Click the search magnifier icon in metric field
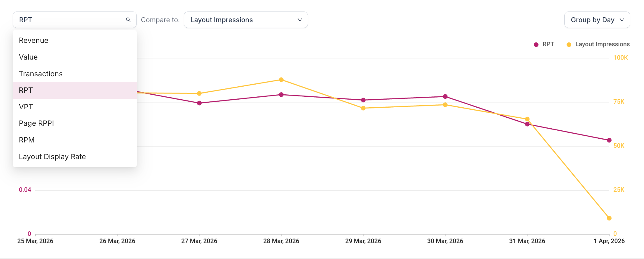This screenshot has width=644, height=259. click(128, 20)
